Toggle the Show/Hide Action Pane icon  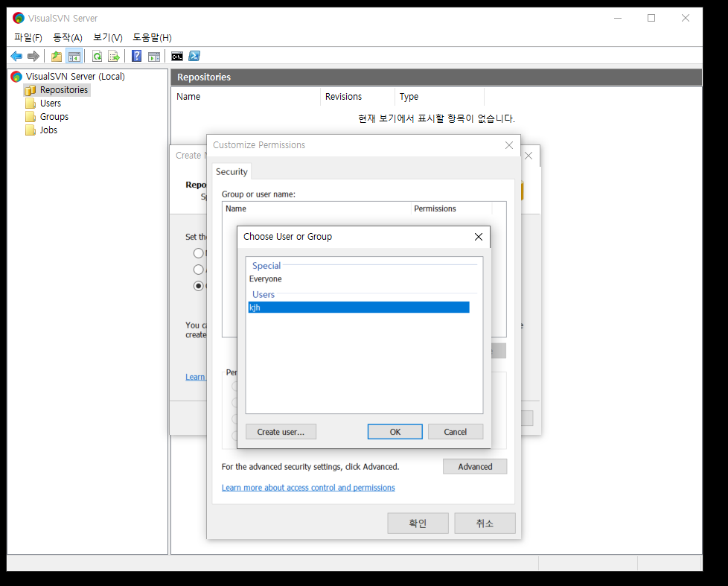[153, 56]
